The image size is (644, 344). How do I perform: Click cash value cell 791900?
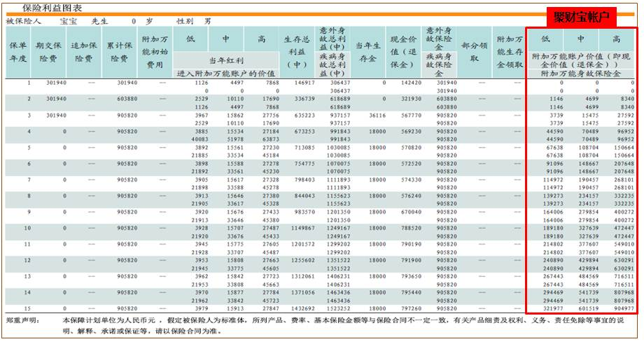[x=411, y=260]
